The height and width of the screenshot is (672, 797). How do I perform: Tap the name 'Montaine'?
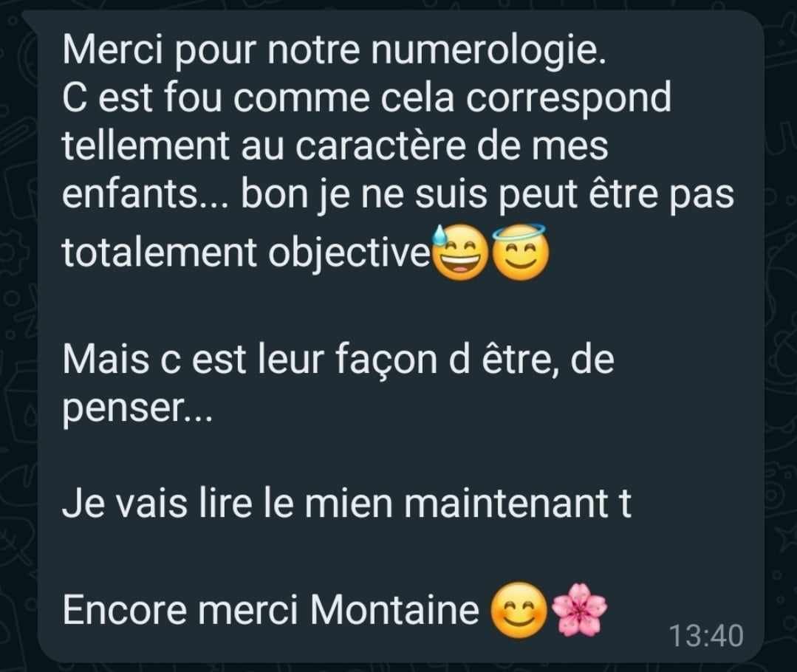[x=394, y=608]
